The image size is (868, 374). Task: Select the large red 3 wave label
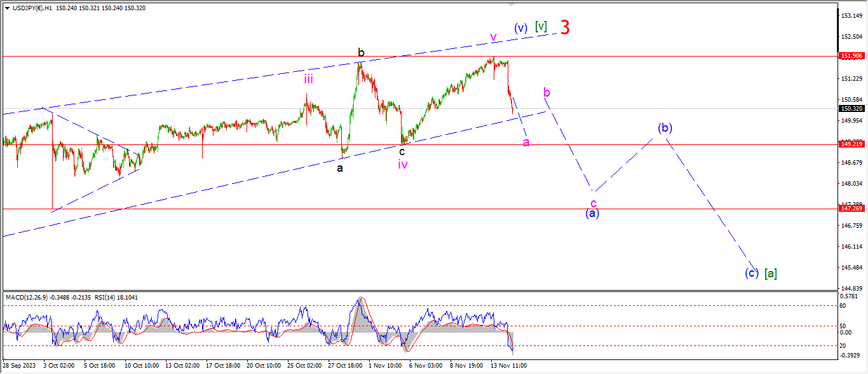(564, 27)
